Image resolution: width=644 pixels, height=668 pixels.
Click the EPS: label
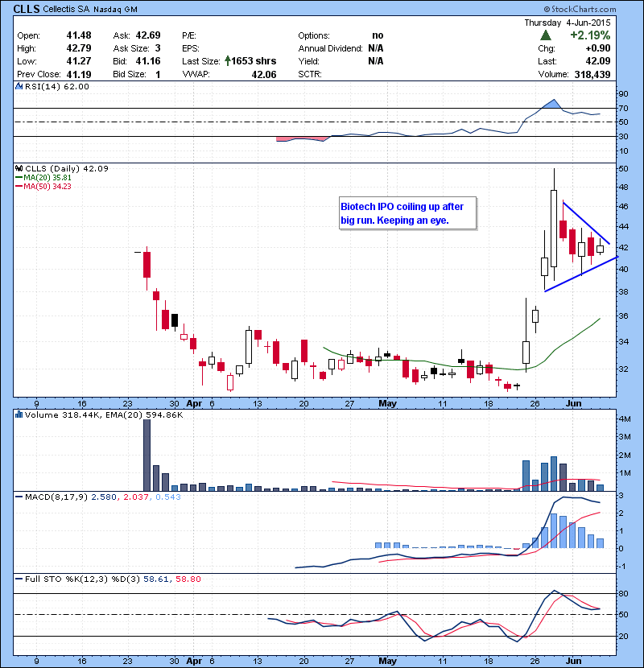[191, 48]
